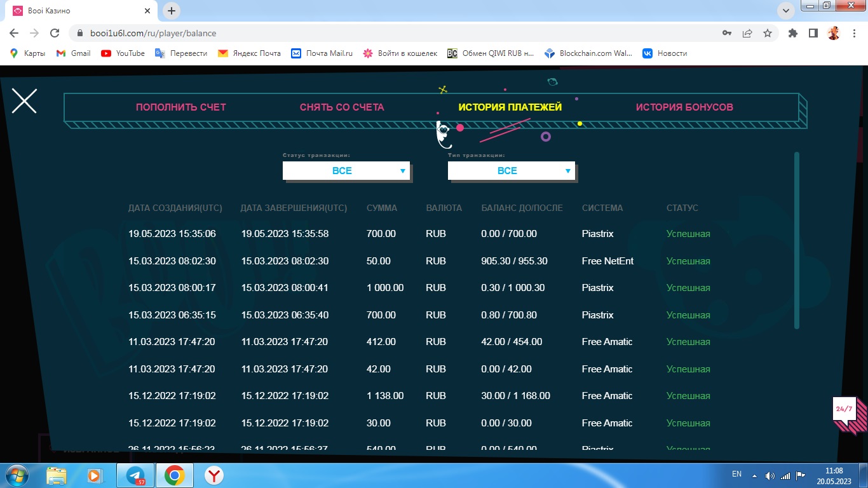Click the Chrome icon in the taskbar
868x488 pixels.
pyautogui.click(x=175, y=475)
